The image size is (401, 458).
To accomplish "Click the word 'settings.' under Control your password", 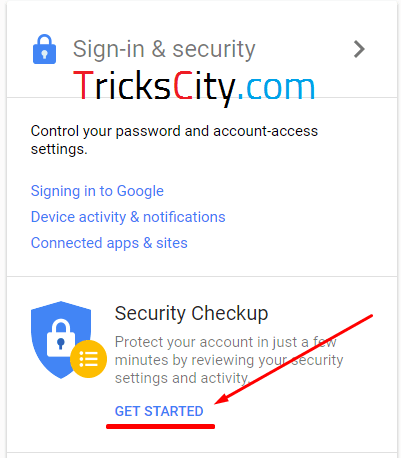I will [59, 149].
